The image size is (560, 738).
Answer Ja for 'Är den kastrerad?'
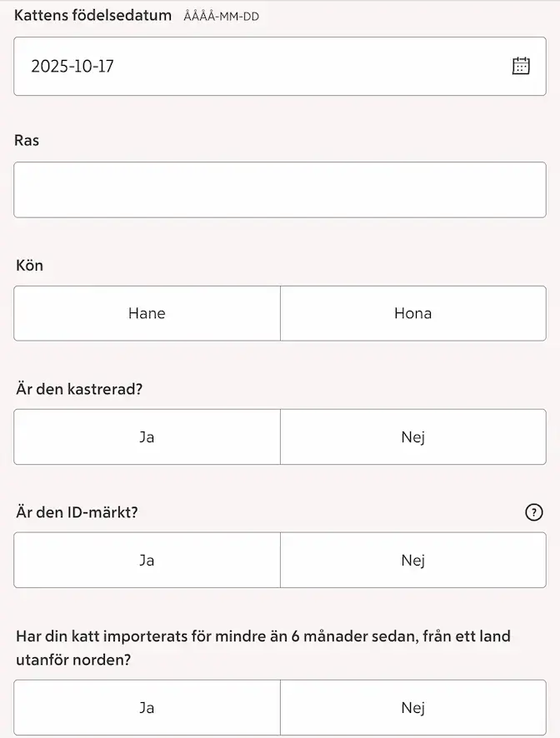pyautogui.click(x=147, y=436)
